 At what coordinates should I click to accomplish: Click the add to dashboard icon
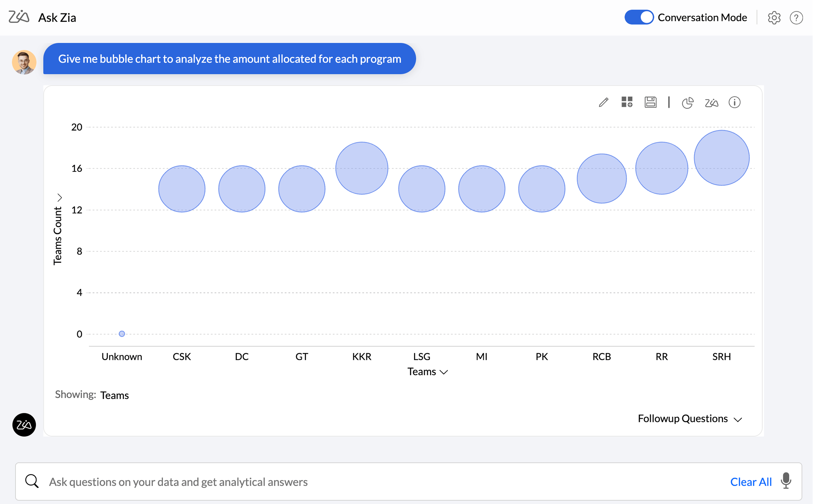click(x=627, y=102)
